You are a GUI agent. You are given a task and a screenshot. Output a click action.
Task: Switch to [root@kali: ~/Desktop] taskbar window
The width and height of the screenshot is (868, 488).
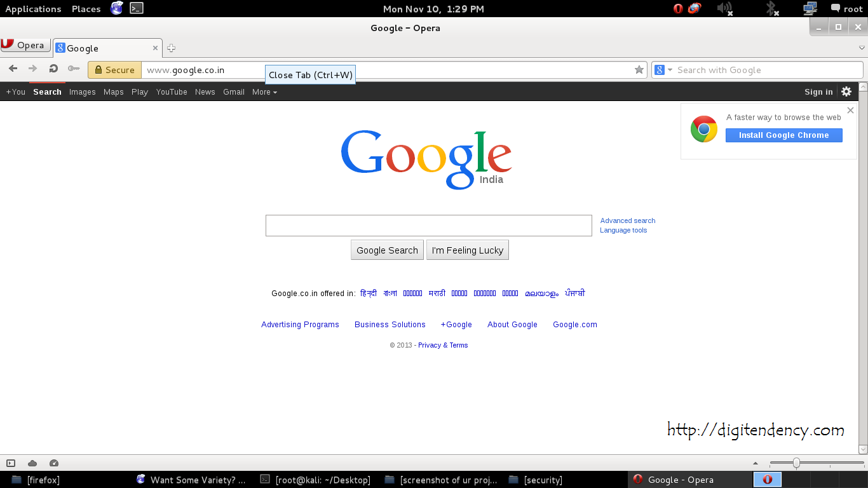point(316,480)
